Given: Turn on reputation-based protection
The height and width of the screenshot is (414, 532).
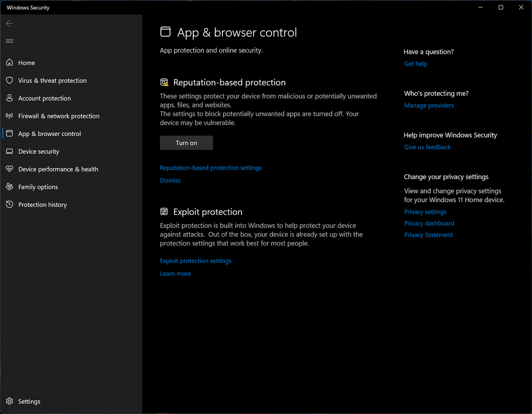Looking at the screenshot, I should 186,143.
